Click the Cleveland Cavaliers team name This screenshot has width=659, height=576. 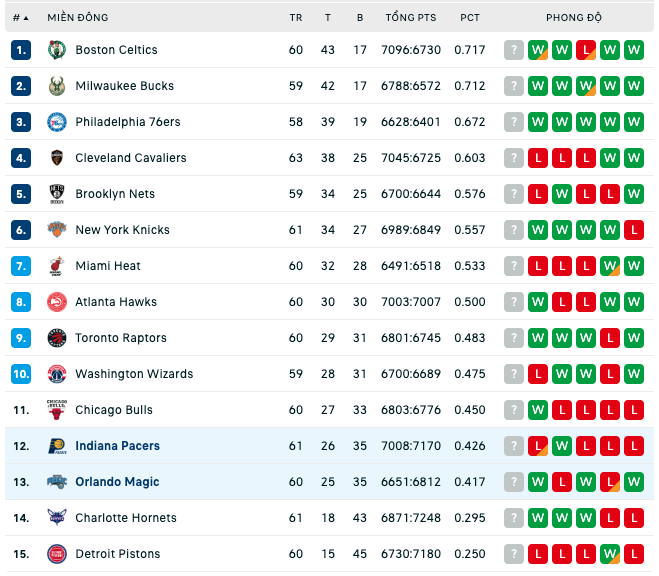[x=131, y=158]
